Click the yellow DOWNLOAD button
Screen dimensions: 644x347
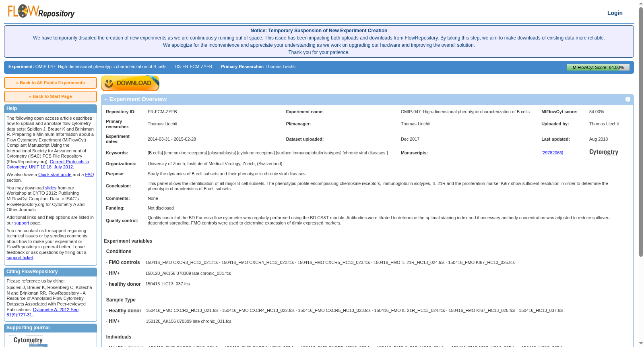tap(130, 83)
